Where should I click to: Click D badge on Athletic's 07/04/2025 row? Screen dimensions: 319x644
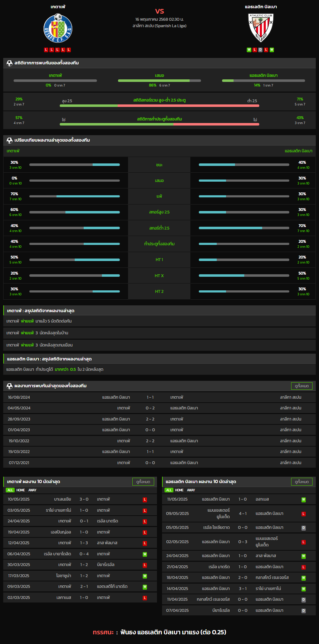click(304, 611)
